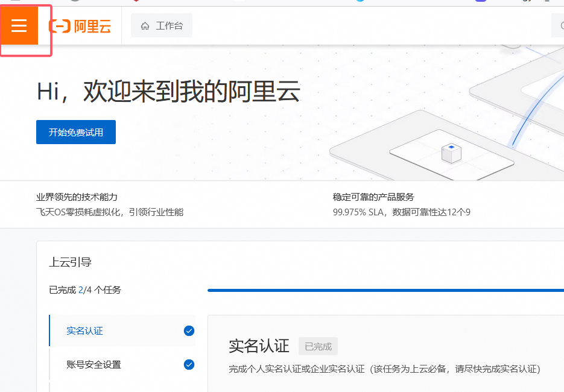Click the house icon beside 工作台
This screenshot has width=564, height=392.
click(145, 26)
